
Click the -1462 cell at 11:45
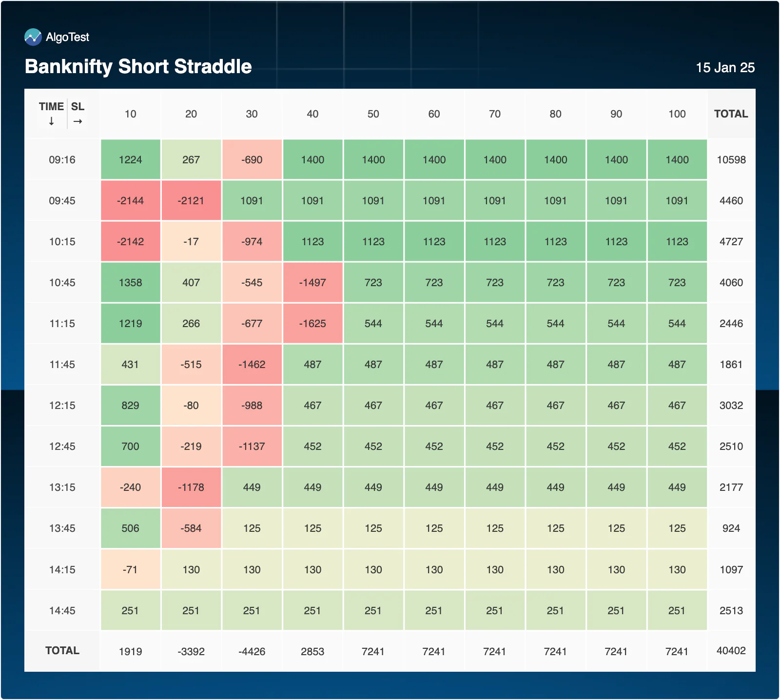pyautogui.click(x=252, y=365)
